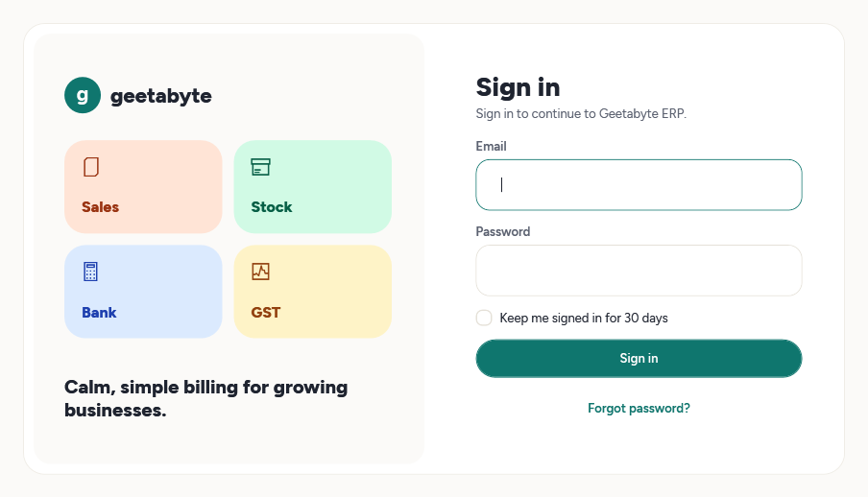Click the Bank calculator icon
868x497 pixels.
[x=91, y=272]
